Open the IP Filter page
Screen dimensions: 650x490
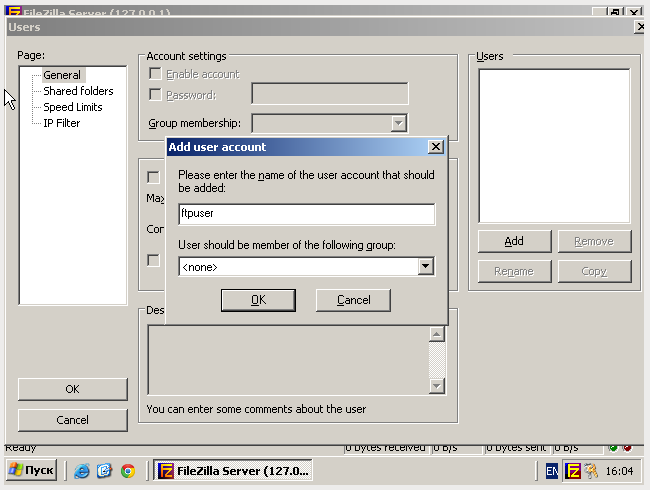(61, 123)
